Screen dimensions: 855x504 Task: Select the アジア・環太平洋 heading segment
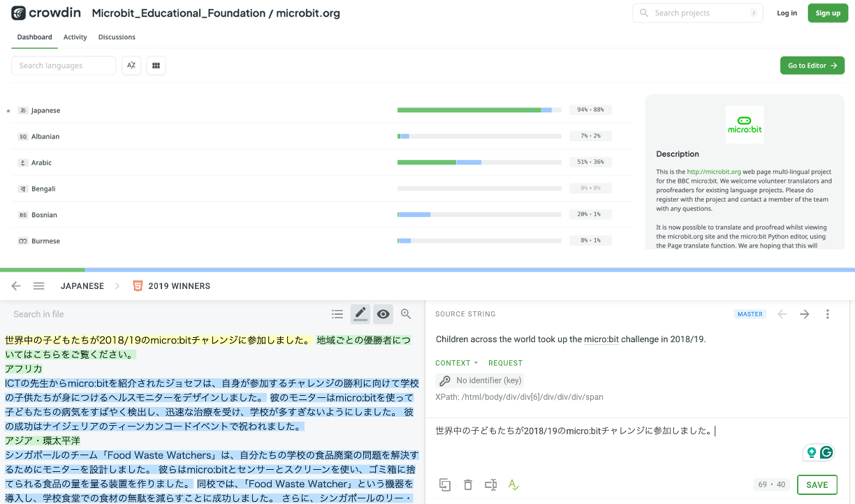43,441
